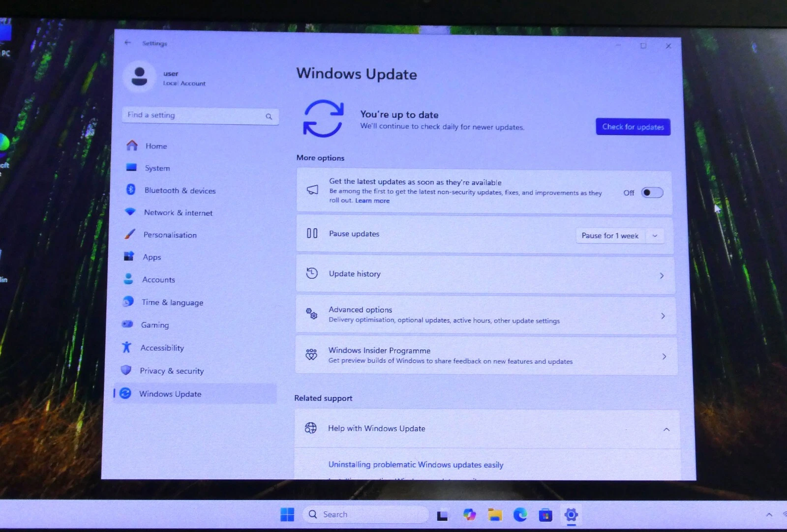Click the Help with Windows Update globe icon

pyautogui.click(x=310, y=428)
